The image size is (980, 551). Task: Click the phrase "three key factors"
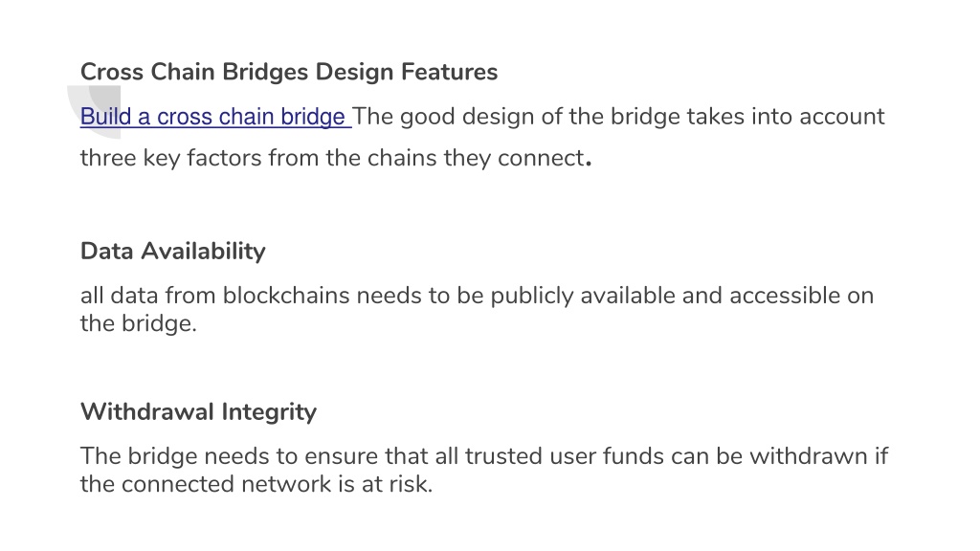pos(170,158)
